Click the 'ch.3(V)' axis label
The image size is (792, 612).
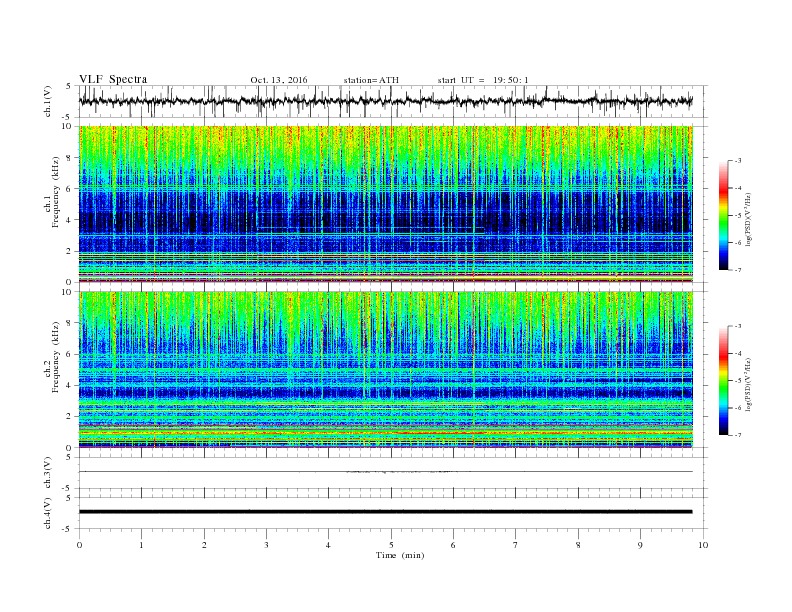click(x=48, y=473)
